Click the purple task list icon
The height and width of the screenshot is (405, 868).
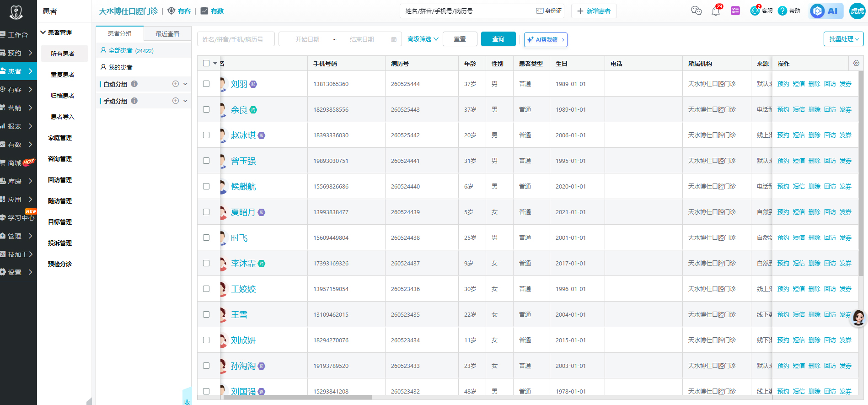click(735, 11)
